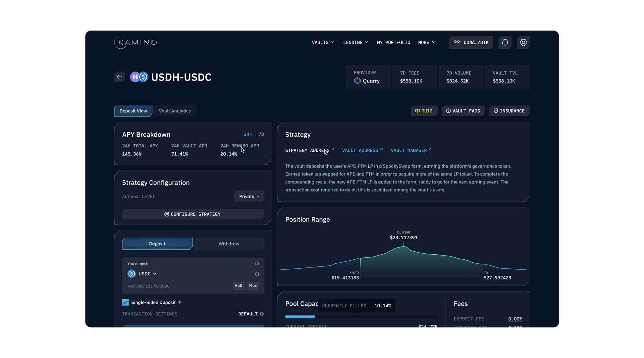The width and height of the screenshot is (644, 358).
Task: Expand the Lending menu
Action: [356, 42]
